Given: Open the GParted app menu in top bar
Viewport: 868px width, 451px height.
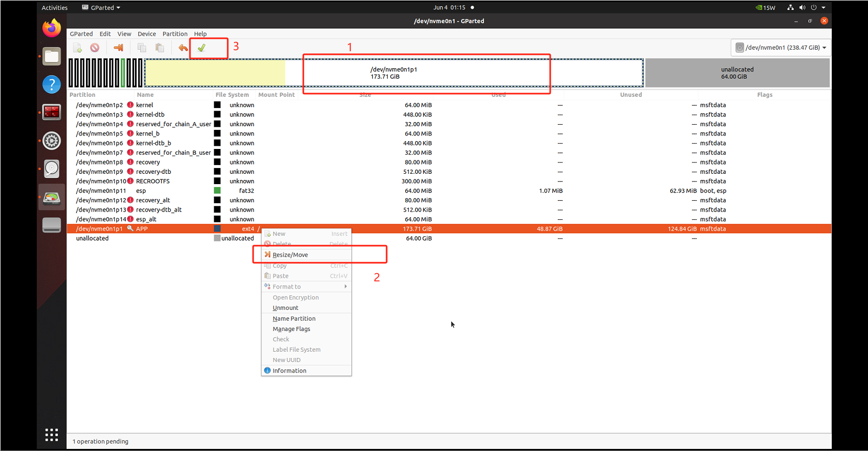Looking at the screenshot, I should point(101,8).
